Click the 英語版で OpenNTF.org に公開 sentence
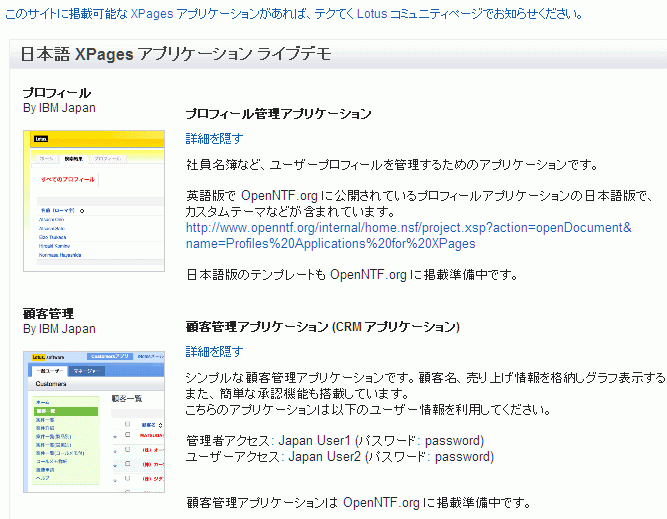This screenshot has height=519, width=667. click(x=419, y=203)
